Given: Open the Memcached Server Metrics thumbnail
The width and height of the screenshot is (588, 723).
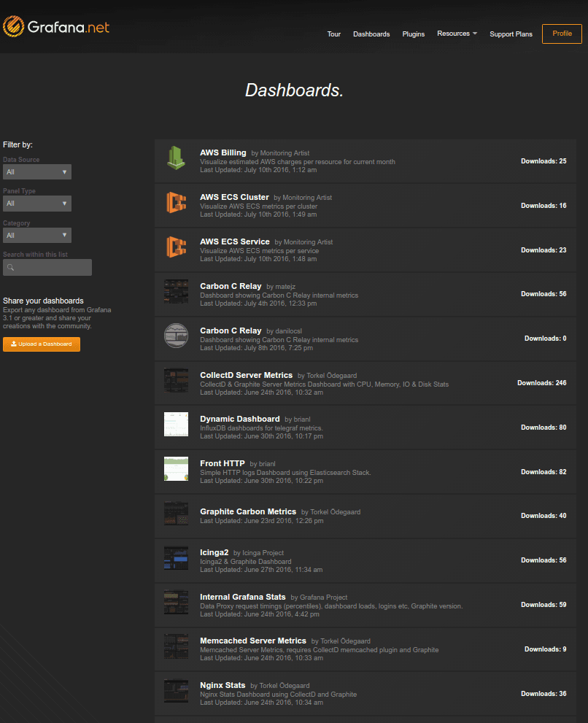Looking at the screenshot, I should (x=176, y=646).
